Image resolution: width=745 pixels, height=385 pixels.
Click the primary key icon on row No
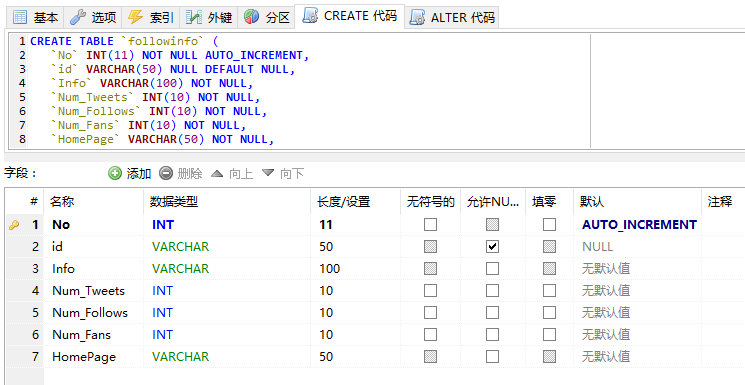point(14,225)
